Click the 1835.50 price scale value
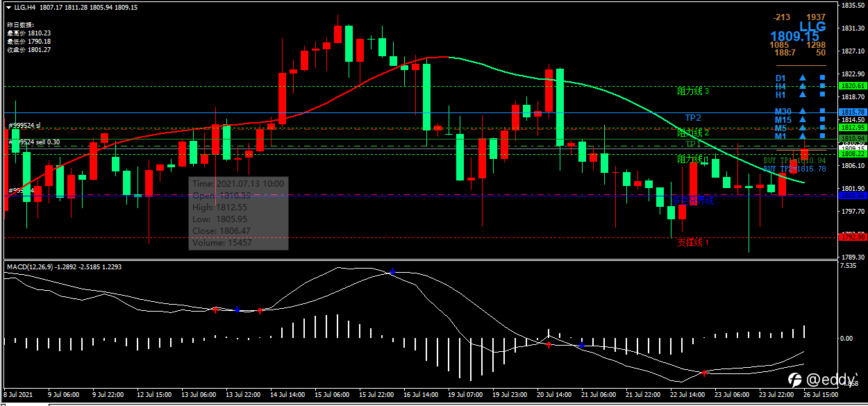Screen dimensions: 868x406 click(852, 6)
